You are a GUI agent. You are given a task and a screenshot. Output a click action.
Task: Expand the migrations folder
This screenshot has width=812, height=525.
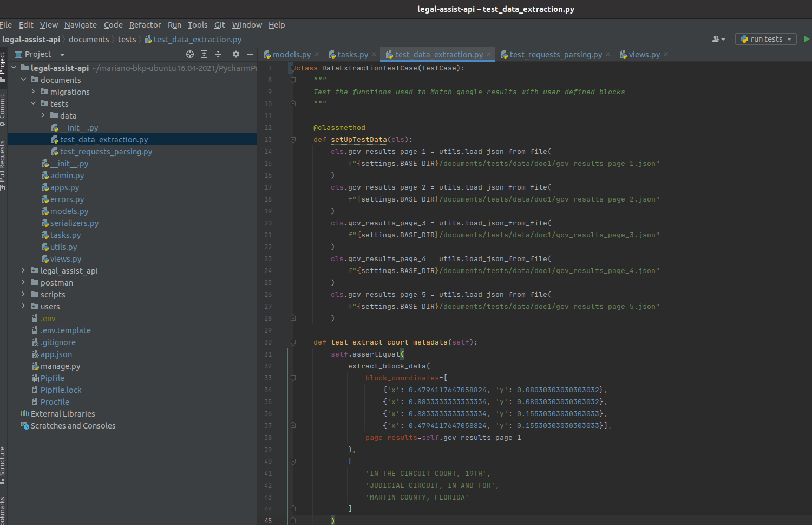33,92
